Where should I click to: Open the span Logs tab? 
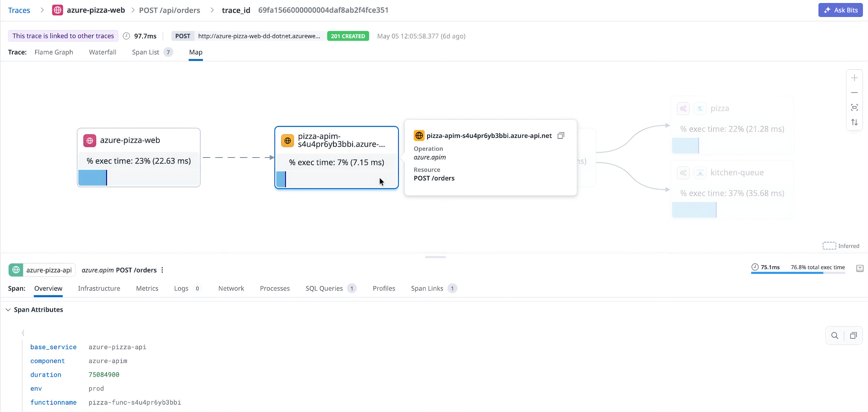[188, 288]
